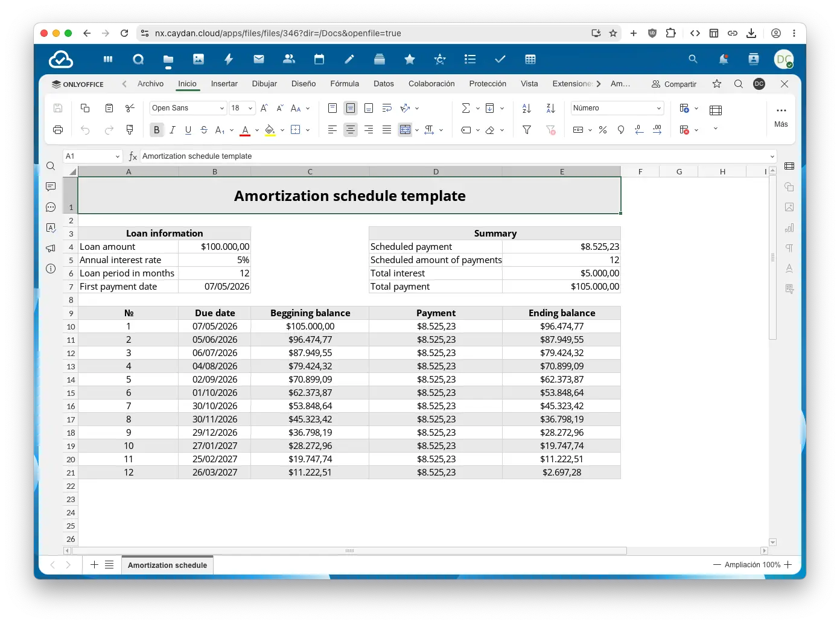Open the Nextcloud Calendar app icon
Viewport: 840px width, 624px height.
319,59
